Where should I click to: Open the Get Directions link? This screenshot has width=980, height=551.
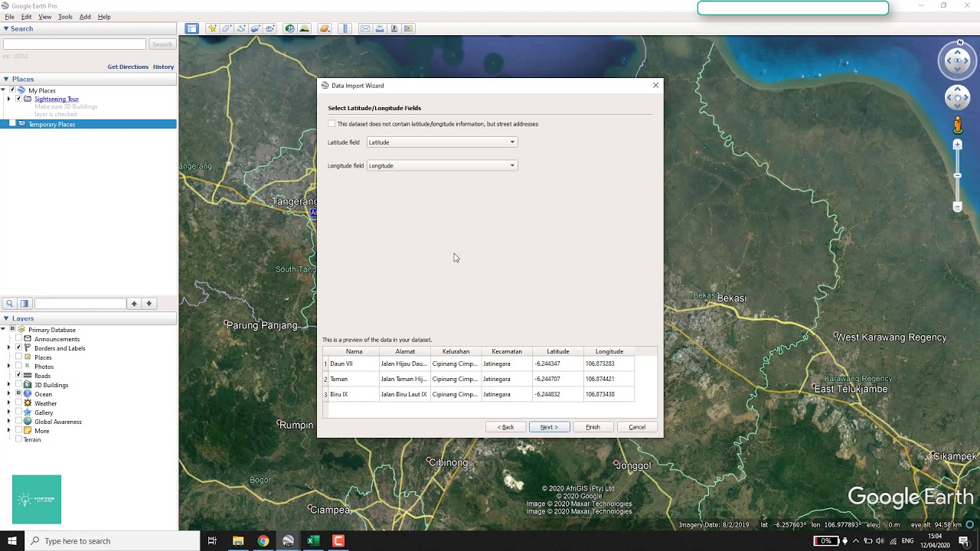[x=128, y=67]
